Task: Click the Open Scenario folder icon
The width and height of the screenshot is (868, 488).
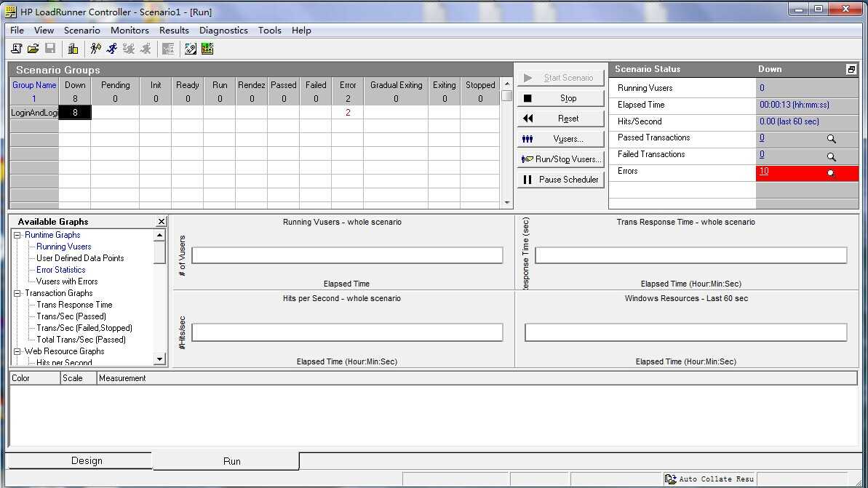Action: pyautogui.click(x=33, y=49)
